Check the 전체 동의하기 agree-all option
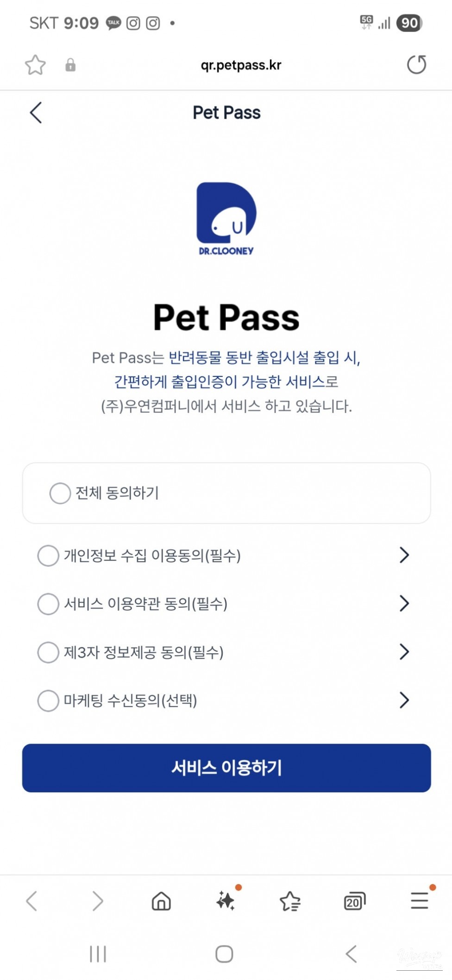 click(x=60, y=493)
